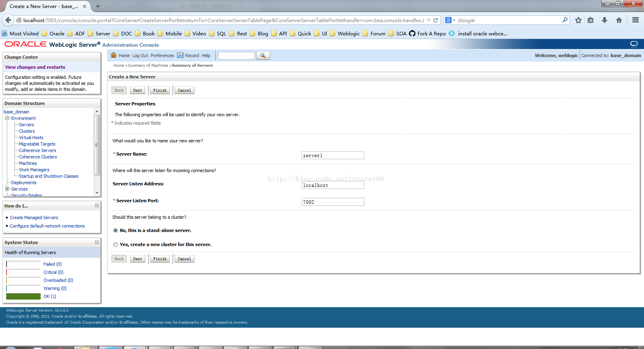This screenshot has width=644, height=349.
Task: Bookmark this page with star icon
Action: click(578, 20)
